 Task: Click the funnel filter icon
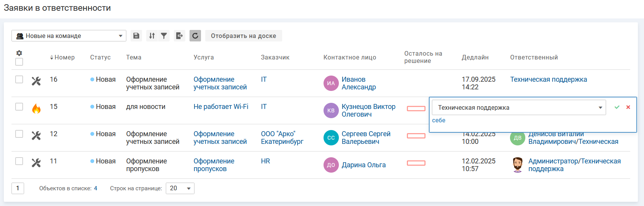[164, 36]
